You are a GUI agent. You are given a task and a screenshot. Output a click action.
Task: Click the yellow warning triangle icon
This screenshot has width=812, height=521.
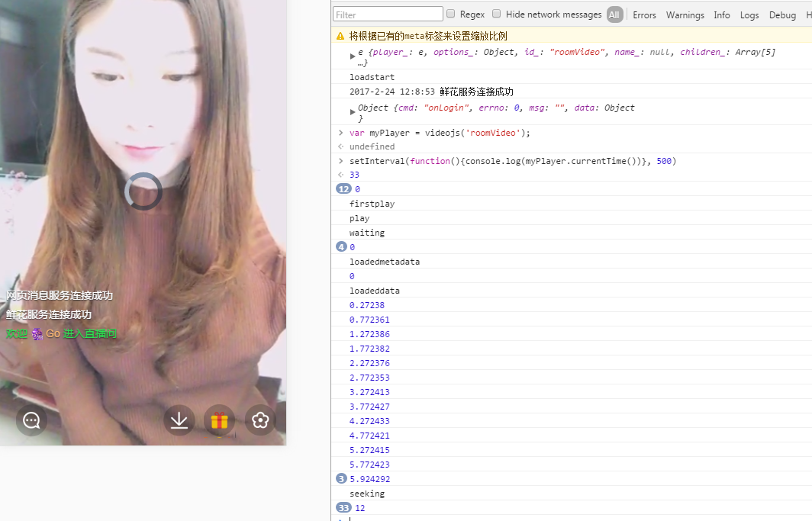tap(340, 36)
